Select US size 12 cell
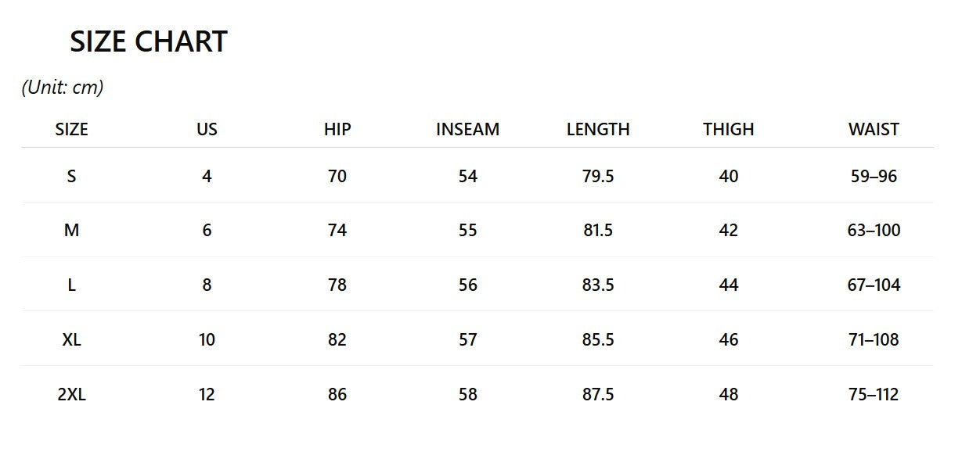Image resolution: width=980 pixels, height=459 pixels. click(207, 395)
